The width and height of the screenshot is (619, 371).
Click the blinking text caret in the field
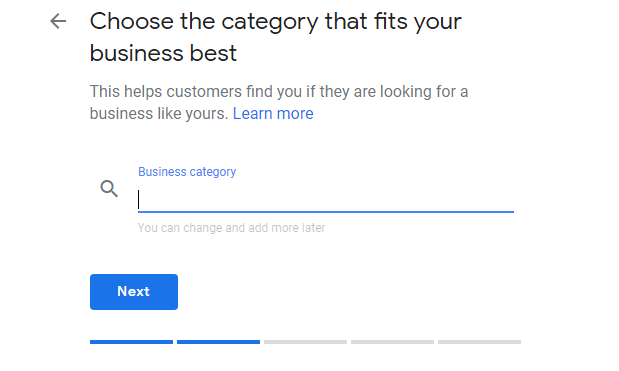pyautogui.click(x=139, y=199)
